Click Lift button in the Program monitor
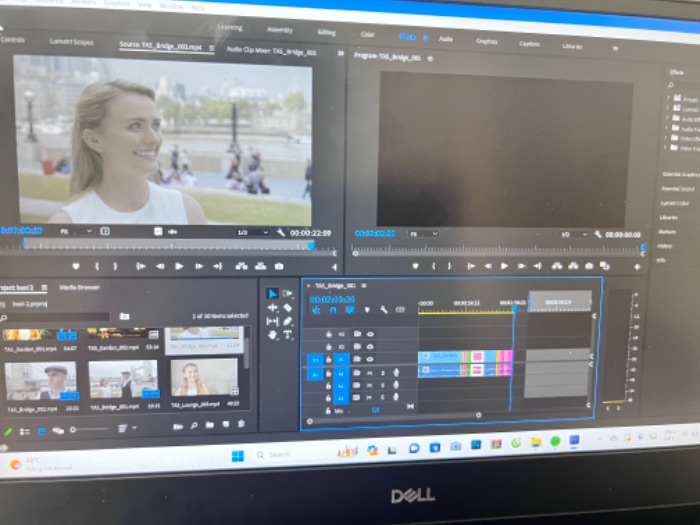The width and height of the screenshot is (700, 525). pos(557,266)
